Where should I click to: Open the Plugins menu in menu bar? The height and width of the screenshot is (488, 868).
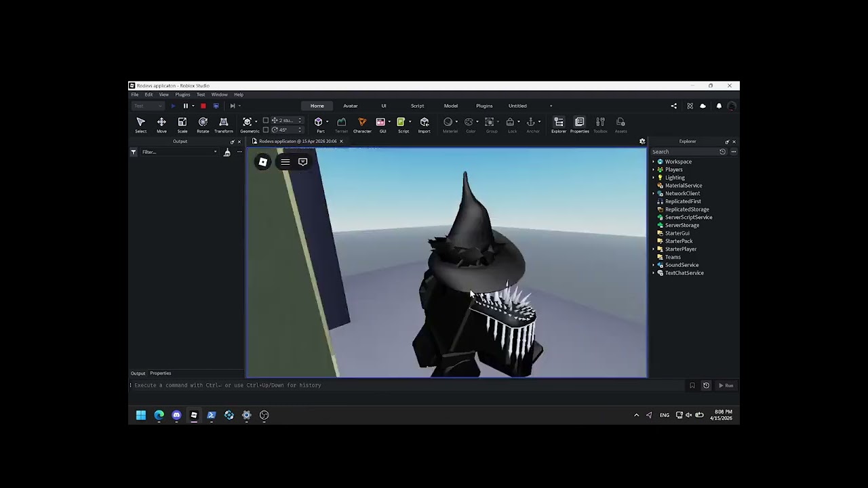pos(182,95)
